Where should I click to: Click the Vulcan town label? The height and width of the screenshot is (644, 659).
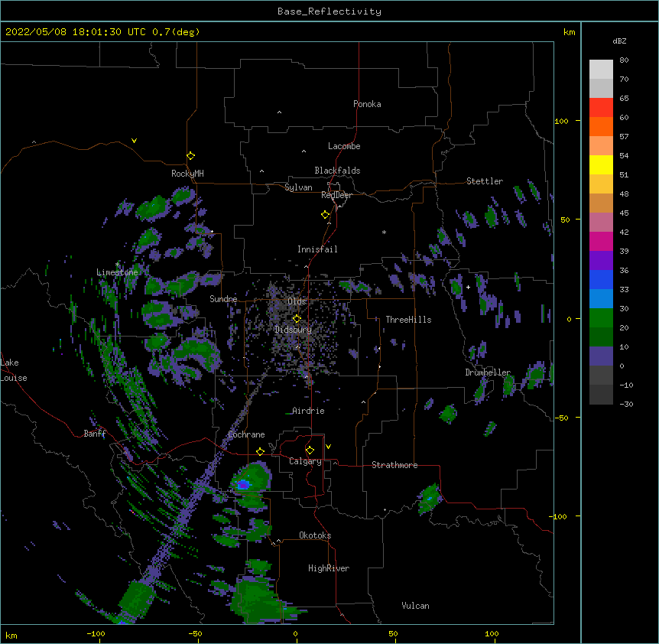[415, 606]
